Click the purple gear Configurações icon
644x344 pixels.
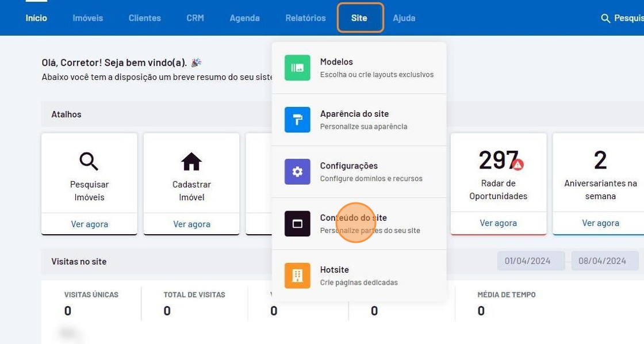tap(297, 171)
